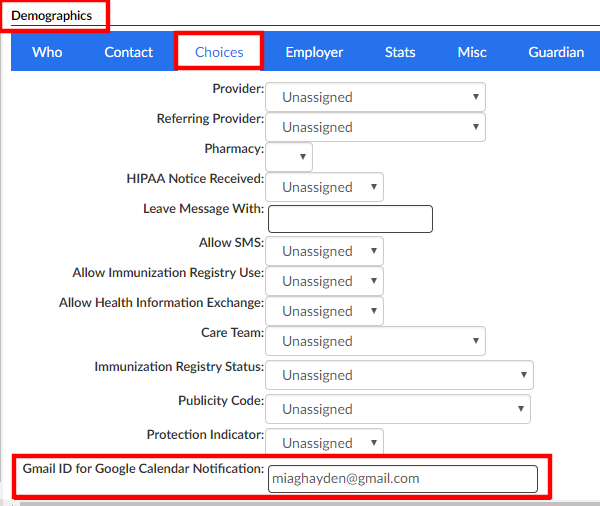Click the Demographics heading

pos(52,16)
